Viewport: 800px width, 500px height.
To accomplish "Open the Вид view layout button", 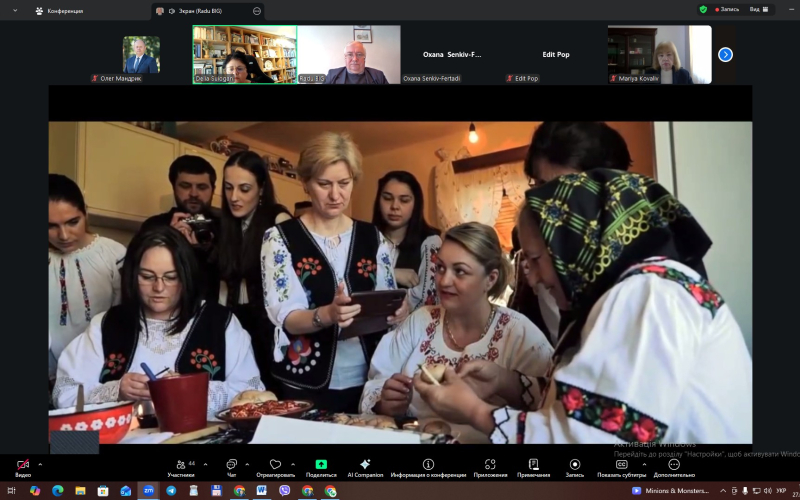I will [x=757, y=9].
